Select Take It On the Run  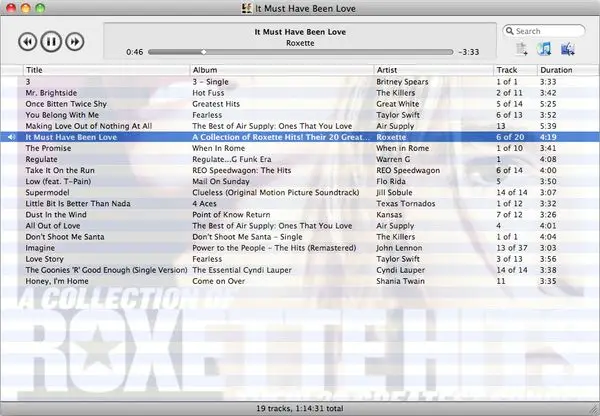tap(60, 170)
